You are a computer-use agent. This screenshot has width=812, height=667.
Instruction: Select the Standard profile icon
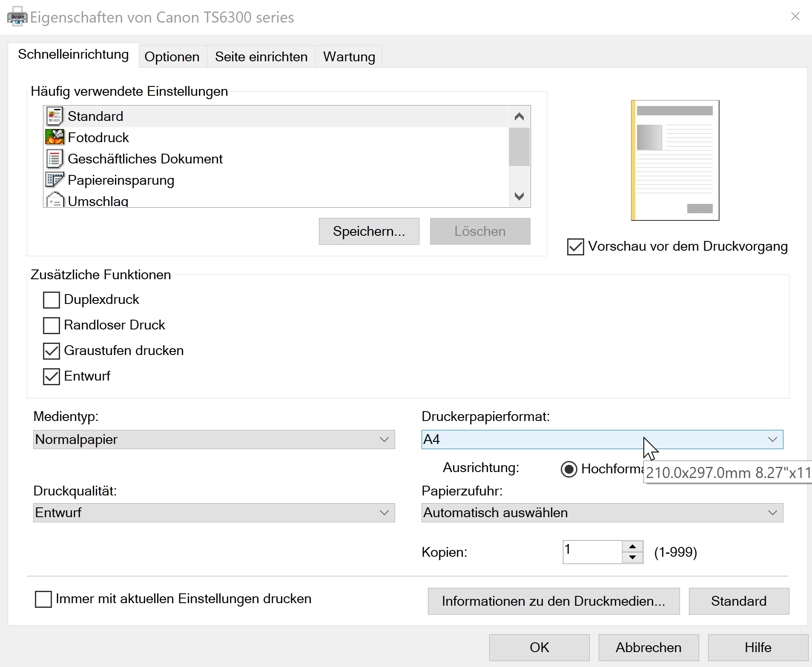[x=55, y=116]
